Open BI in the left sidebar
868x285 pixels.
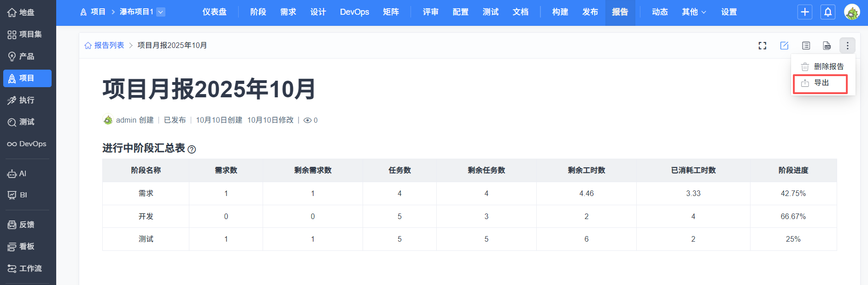tap(23, 195)
